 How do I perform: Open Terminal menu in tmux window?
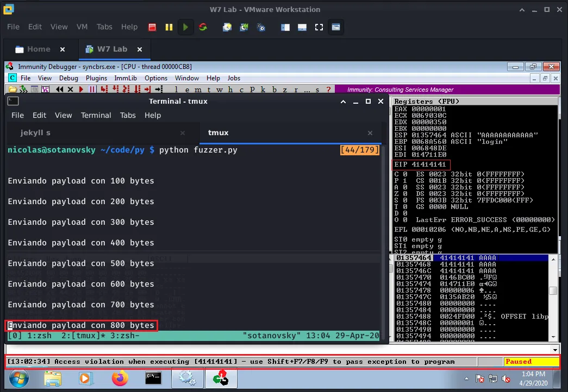click(x=96, y=115)
